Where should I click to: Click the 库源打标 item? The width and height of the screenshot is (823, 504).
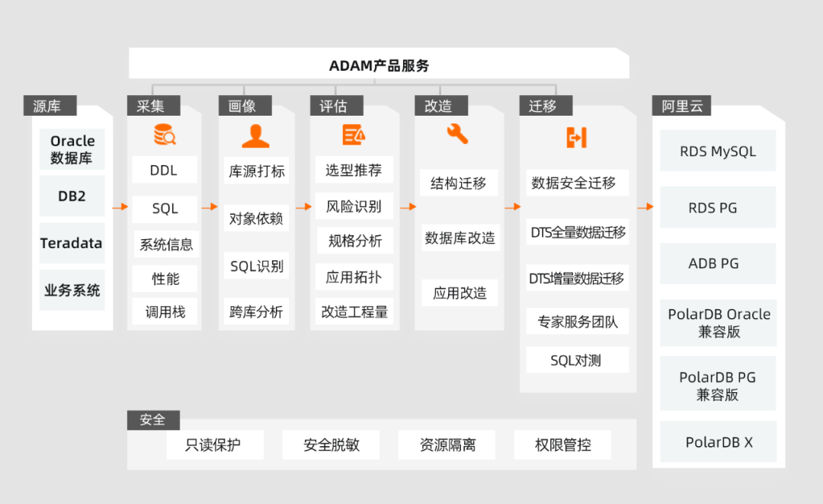click(x=256, y=171)
